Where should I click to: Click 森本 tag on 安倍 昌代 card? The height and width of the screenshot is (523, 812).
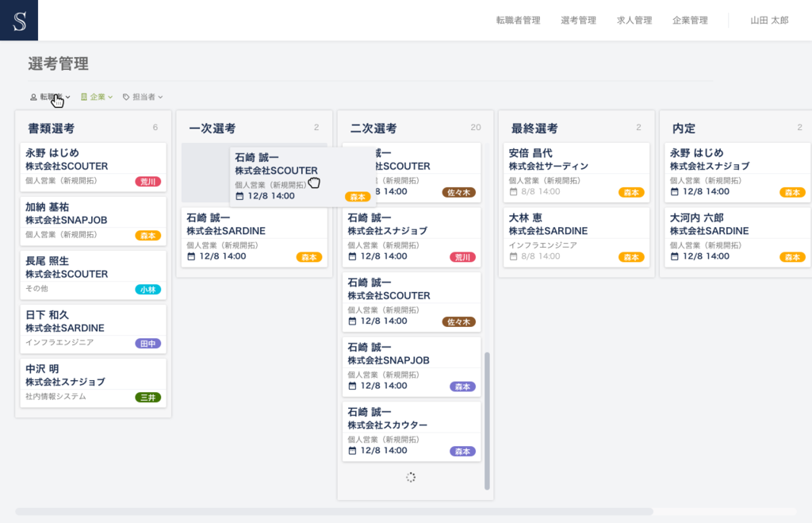[631, 192]
